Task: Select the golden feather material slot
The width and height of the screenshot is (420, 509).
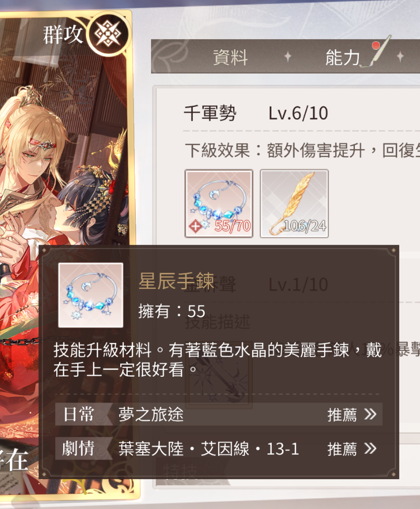Action: tap(294, 203)
